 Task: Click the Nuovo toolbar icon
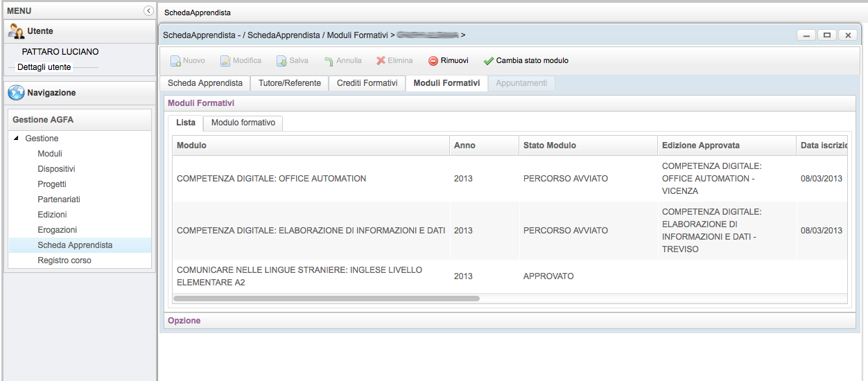(x=176, y=61)
